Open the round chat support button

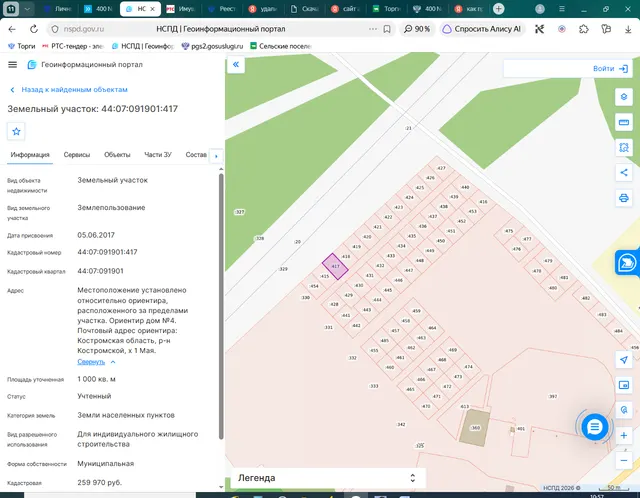(595, 427)
